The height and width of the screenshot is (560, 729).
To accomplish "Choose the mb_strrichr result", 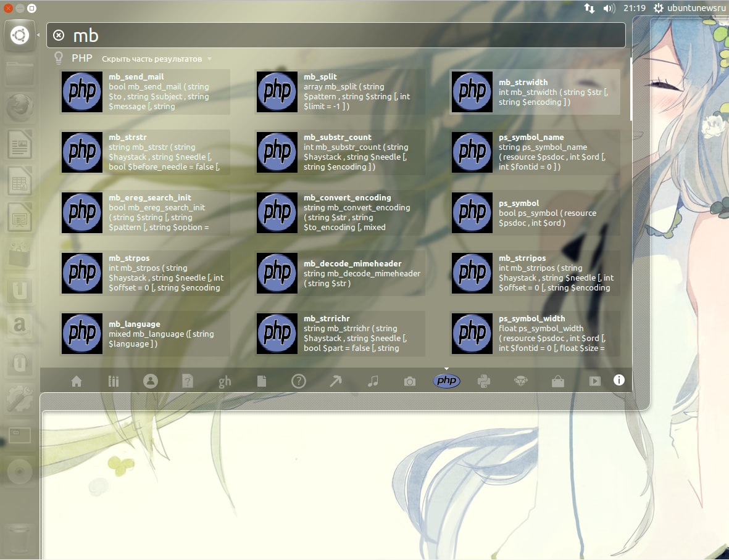I will [x=340, y=334].
